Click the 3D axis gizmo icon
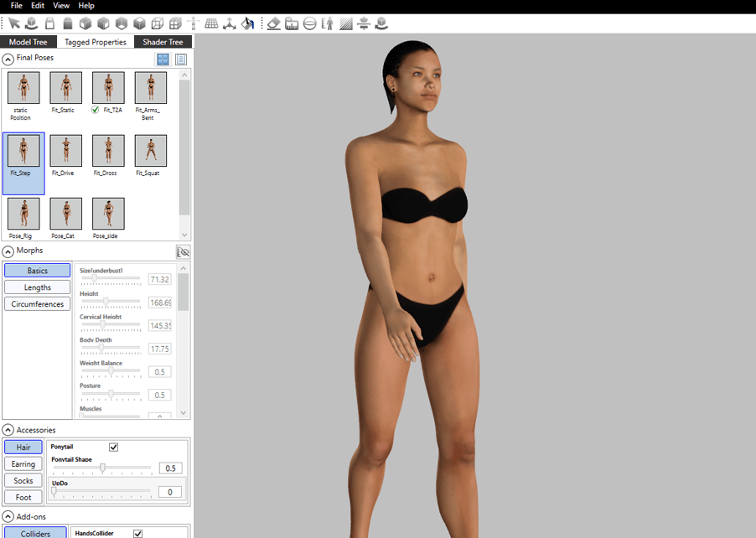 point(229,23)
